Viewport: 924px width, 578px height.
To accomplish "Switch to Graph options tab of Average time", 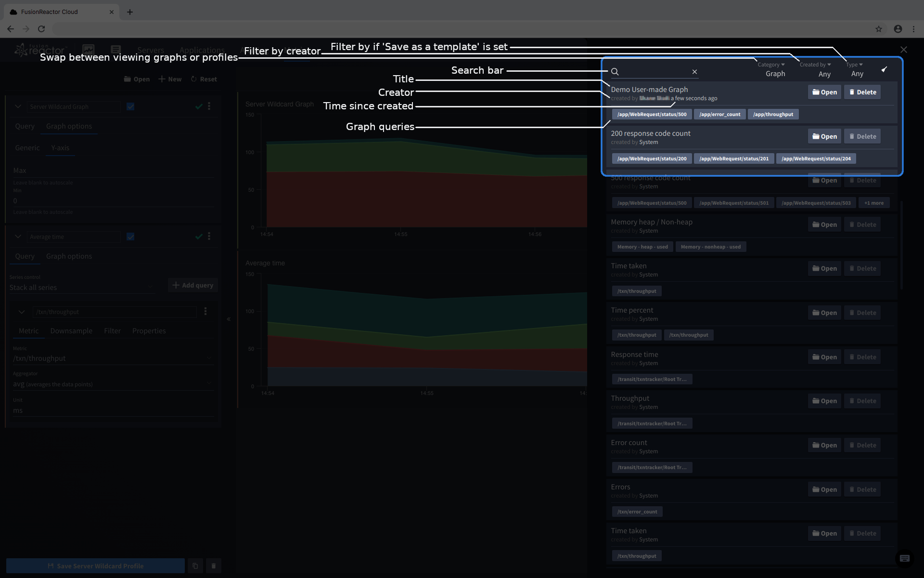I will click(x=69, y=256).
